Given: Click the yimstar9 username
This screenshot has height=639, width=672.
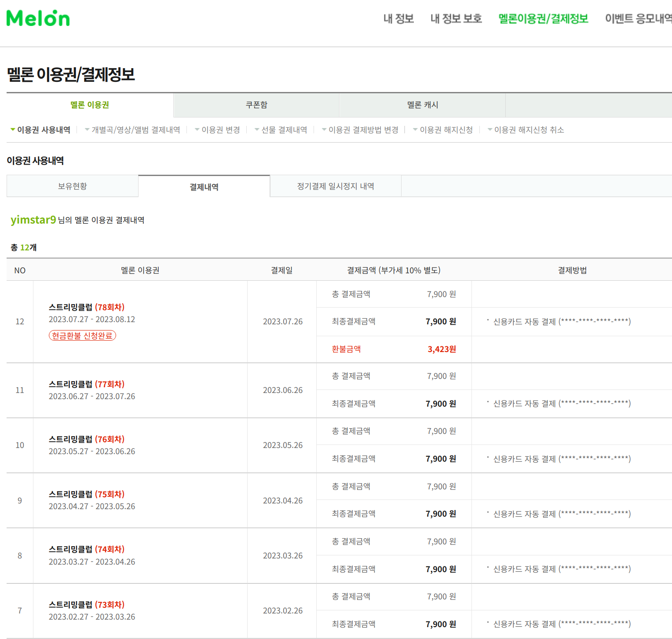Looking at the screenshot, I should (x=33, y=220).
